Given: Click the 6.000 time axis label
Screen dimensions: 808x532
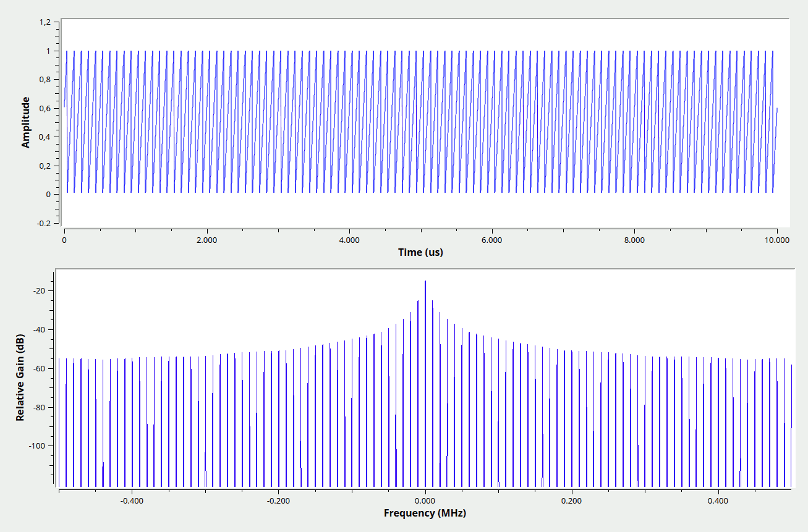Looking at the screenshot, I should click(491, 239).
